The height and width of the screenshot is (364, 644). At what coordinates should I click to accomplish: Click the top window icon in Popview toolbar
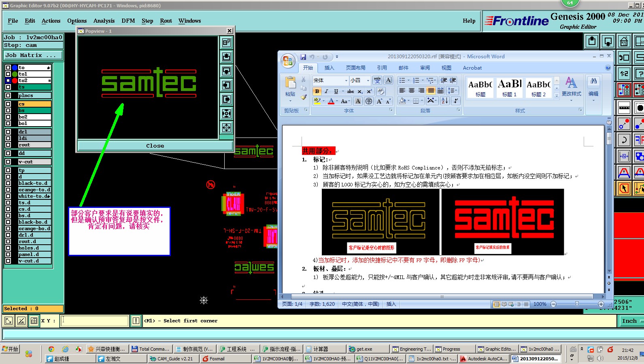coord(226,42)
